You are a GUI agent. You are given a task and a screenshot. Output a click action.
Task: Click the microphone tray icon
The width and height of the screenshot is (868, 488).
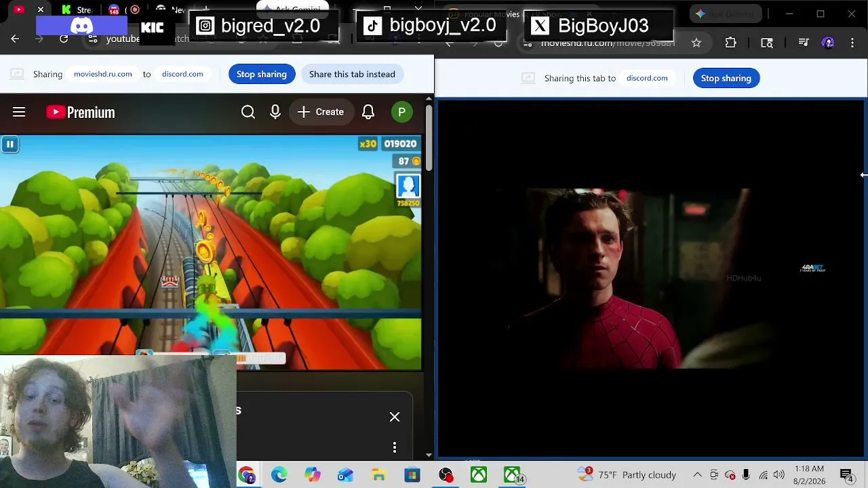pyautogui.click(x=746, y=475)
